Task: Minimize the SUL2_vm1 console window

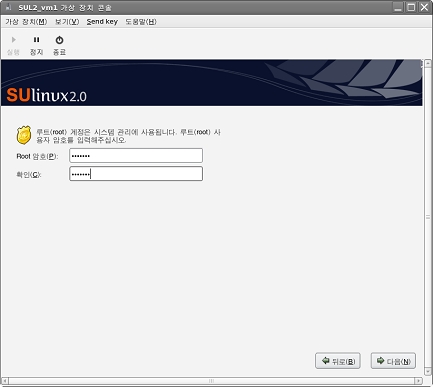Action: 398,7
